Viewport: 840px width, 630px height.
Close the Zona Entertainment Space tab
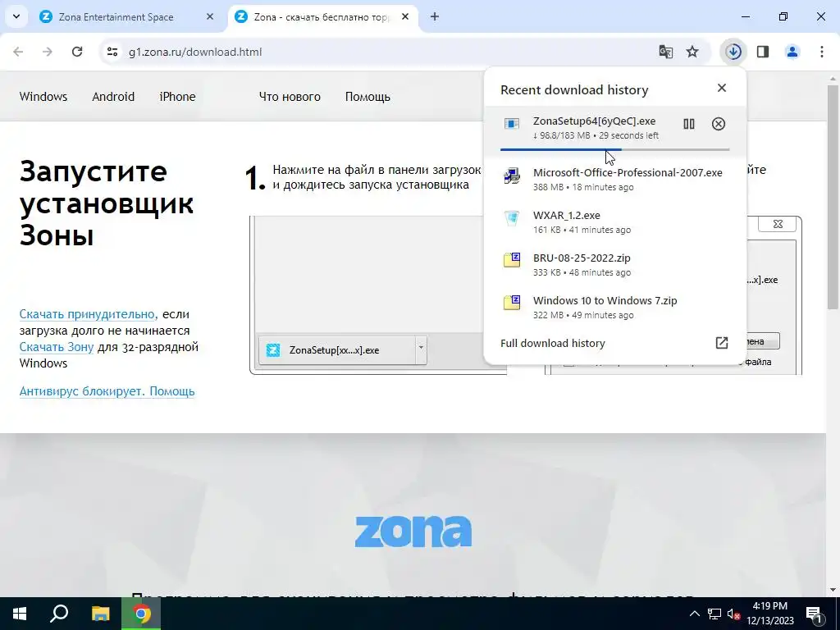point(210,17)
